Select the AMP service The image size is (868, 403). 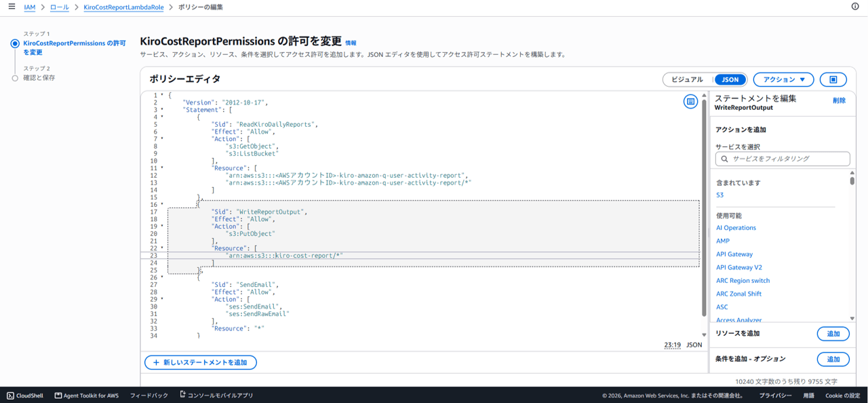tap(723, 241)
